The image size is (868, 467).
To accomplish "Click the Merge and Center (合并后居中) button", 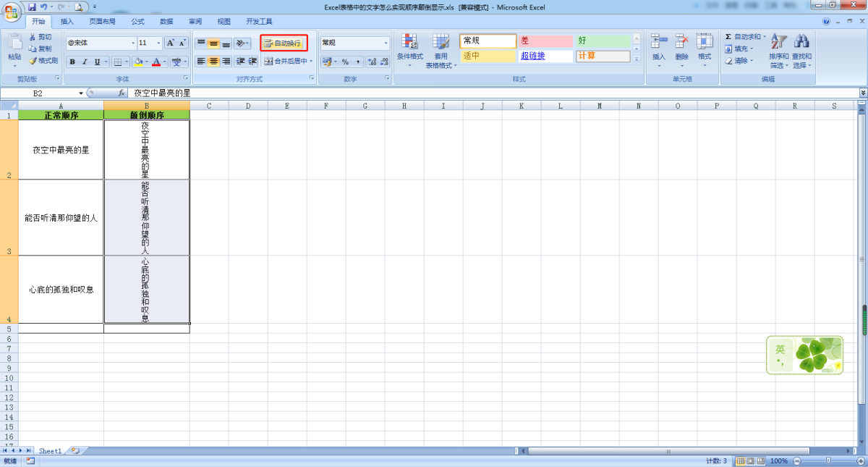I will [x=287, y=62].
